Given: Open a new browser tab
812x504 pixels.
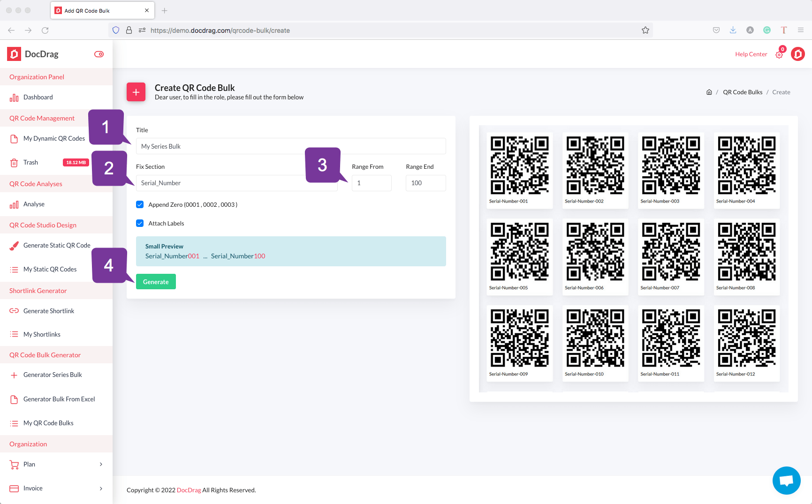Looking at the screenshot, I should (x=164, y=10).
